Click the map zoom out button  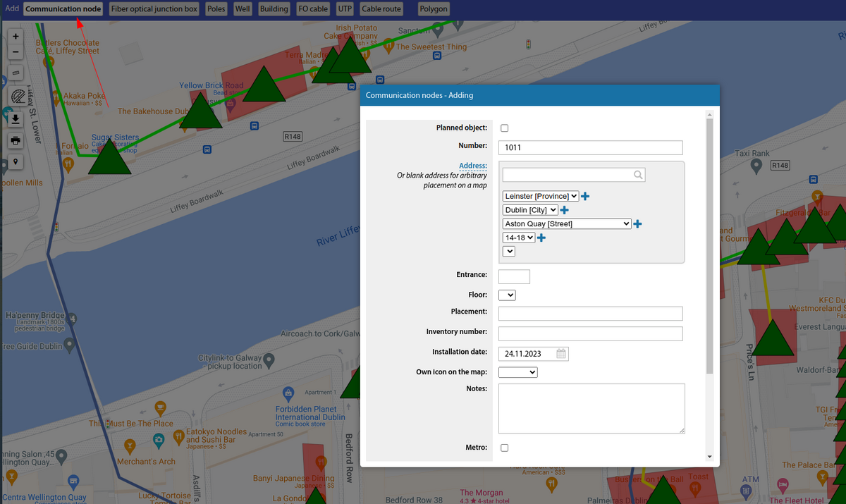pos(16,52)
